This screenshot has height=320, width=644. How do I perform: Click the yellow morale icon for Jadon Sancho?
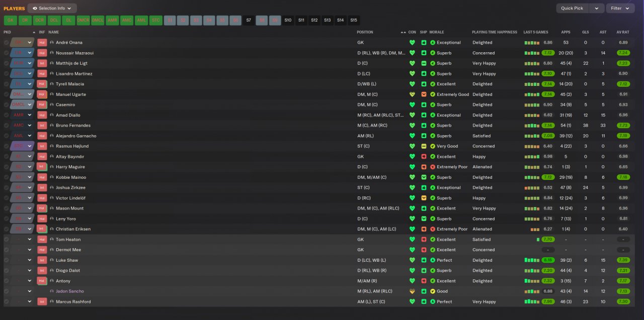433,291
